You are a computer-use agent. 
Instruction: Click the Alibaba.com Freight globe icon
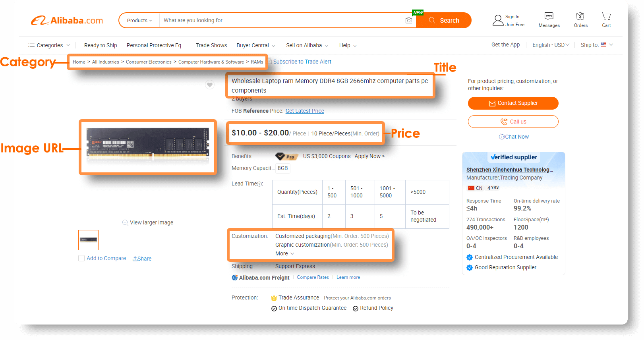pos(235,278)
